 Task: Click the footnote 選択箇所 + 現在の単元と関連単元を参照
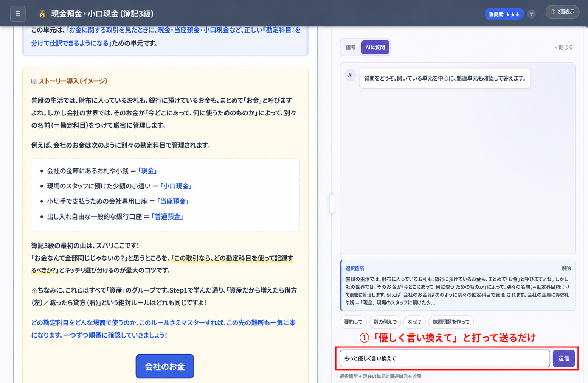380,376
